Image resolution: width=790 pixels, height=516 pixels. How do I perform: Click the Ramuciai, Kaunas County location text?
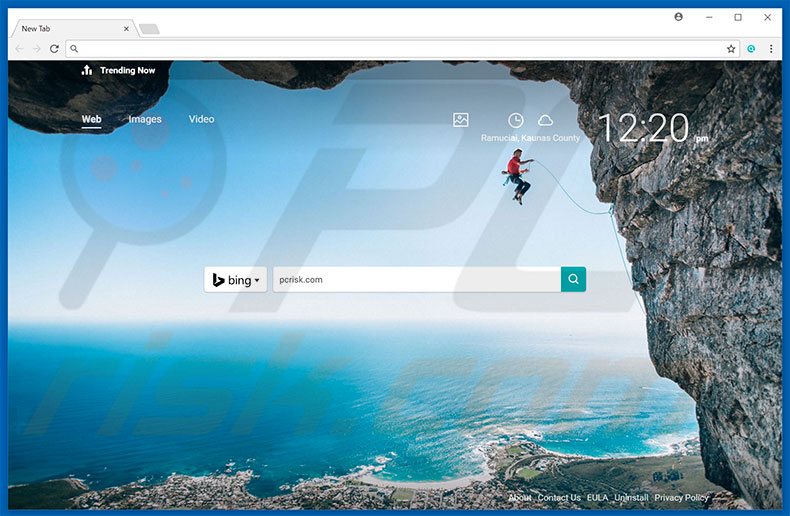coord(531,138)
